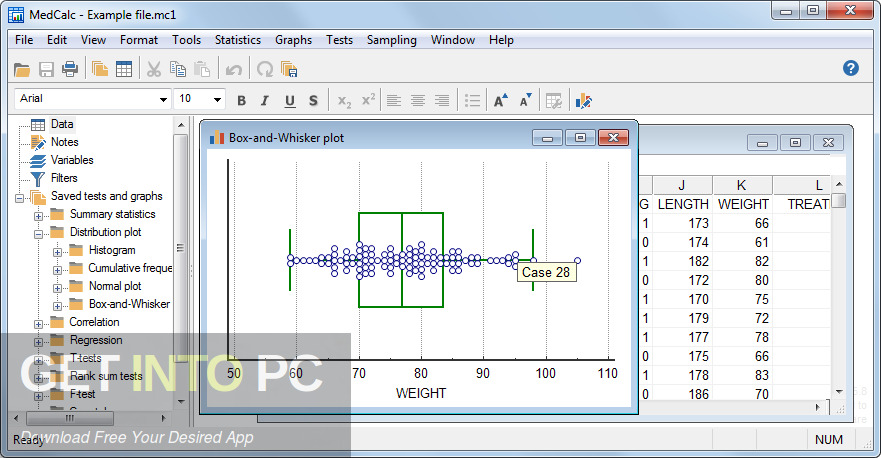881x458 pixels.
Task: Click the format spreadsheet table icon
Action: click(553, 101)
